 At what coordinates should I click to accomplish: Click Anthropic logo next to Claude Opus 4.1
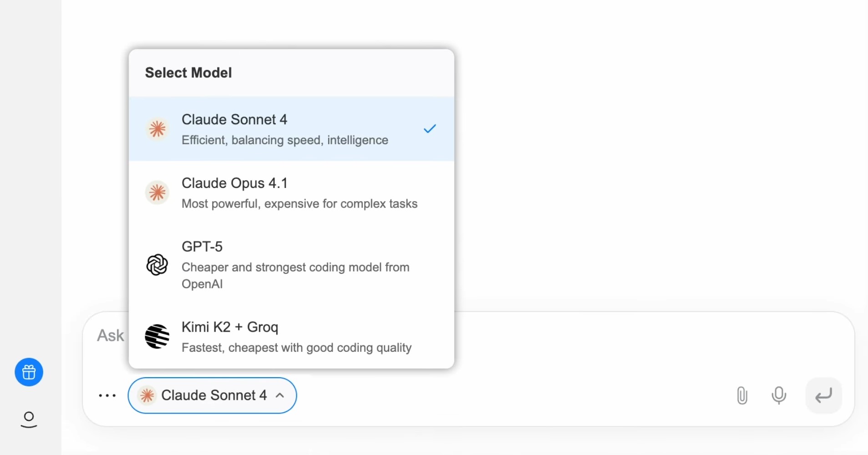pyautogui.click(x=157, y=192)
